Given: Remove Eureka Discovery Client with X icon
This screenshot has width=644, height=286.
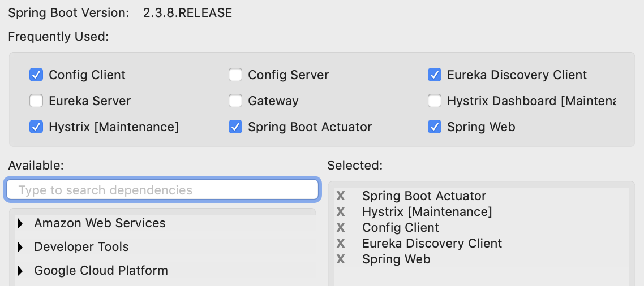Looking at the screenshot, I should 341,244.
